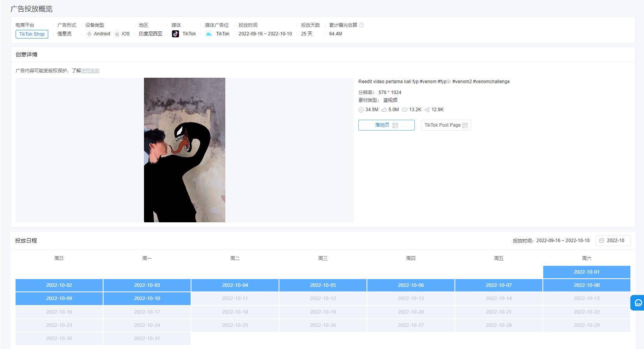
Task: Select schedule date 2022-10-08
Action: coord(587,285)
